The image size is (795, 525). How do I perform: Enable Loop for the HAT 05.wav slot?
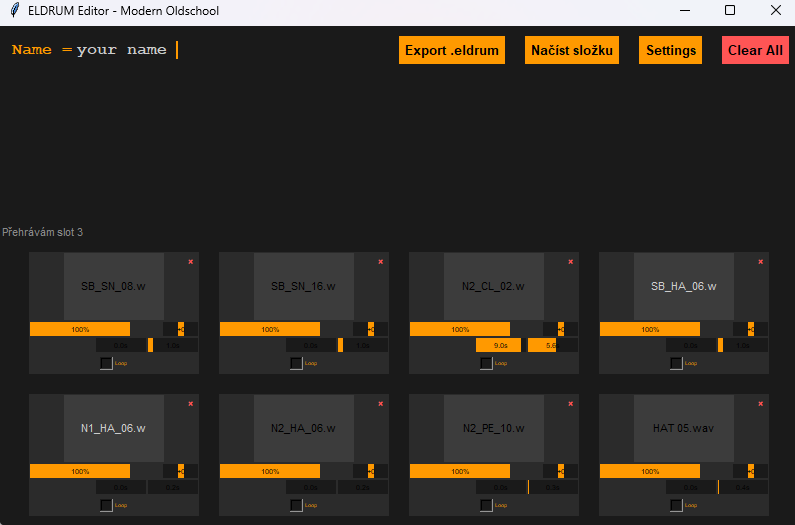pyautogui.click(x=676, y=505)
